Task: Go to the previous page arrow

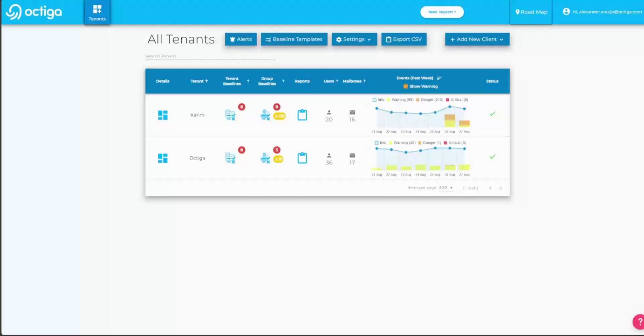Action: 490,188
